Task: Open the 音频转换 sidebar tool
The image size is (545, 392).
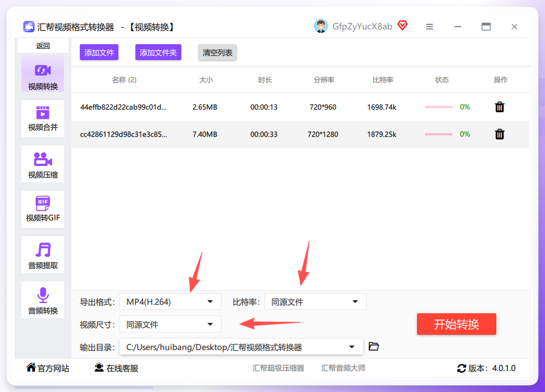Action: pyautogui.click(x=42, y=300)
